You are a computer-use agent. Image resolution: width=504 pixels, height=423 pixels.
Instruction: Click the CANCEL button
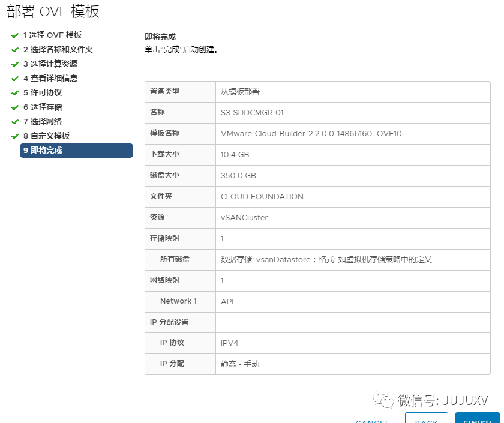[372, 421]
